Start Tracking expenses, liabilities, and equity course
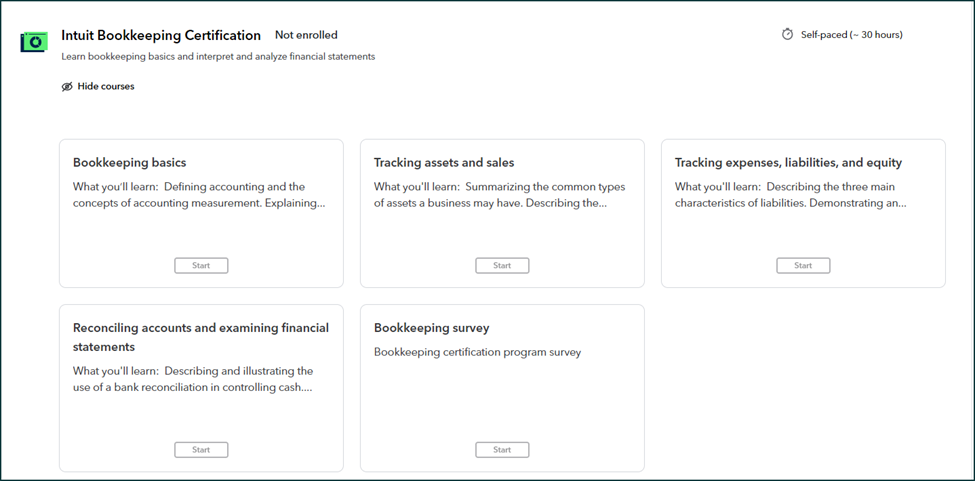975x481 pixels. pos(803,266)
